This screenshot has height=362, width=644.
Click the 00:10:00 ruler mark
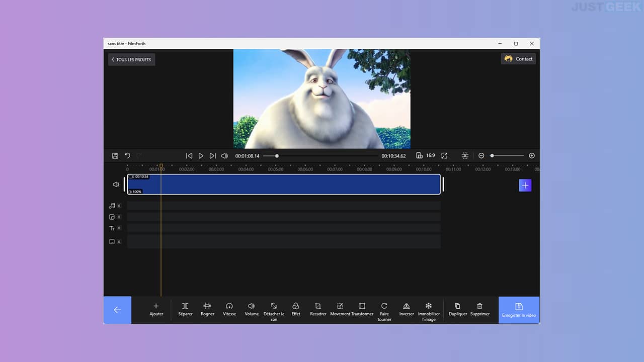coord(424,169)
